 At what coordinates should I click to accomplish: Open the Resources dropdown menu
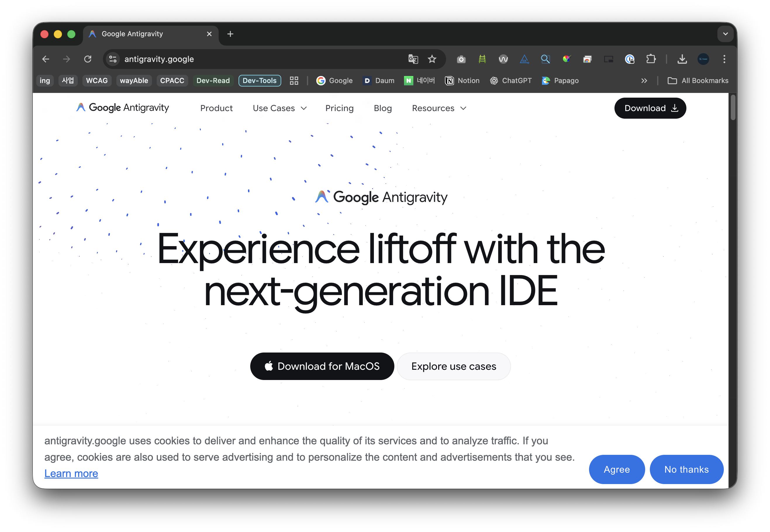click(439, 108)
